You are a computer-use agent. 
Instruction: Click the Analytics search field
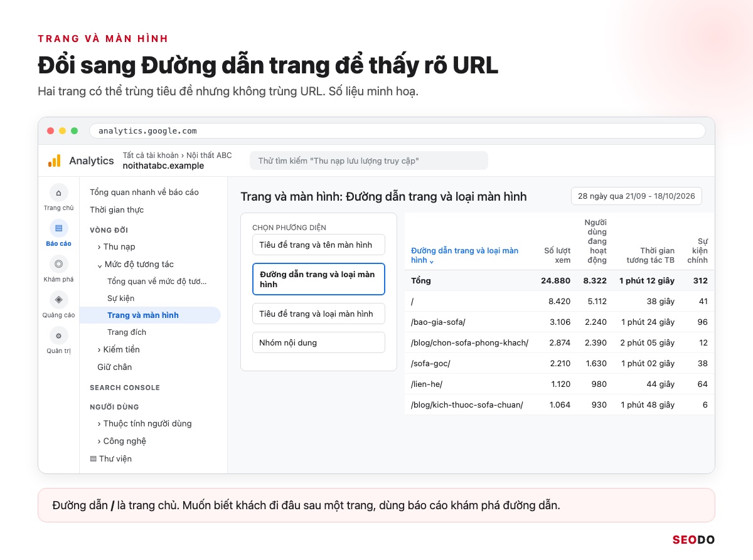click(x=369, y=161)
